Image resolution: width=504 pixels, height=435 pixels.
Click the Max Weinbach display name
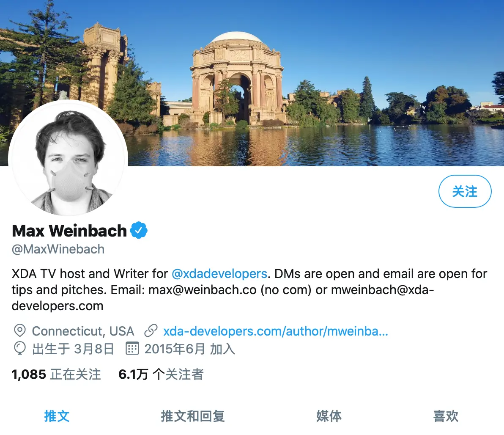(69, 231)
